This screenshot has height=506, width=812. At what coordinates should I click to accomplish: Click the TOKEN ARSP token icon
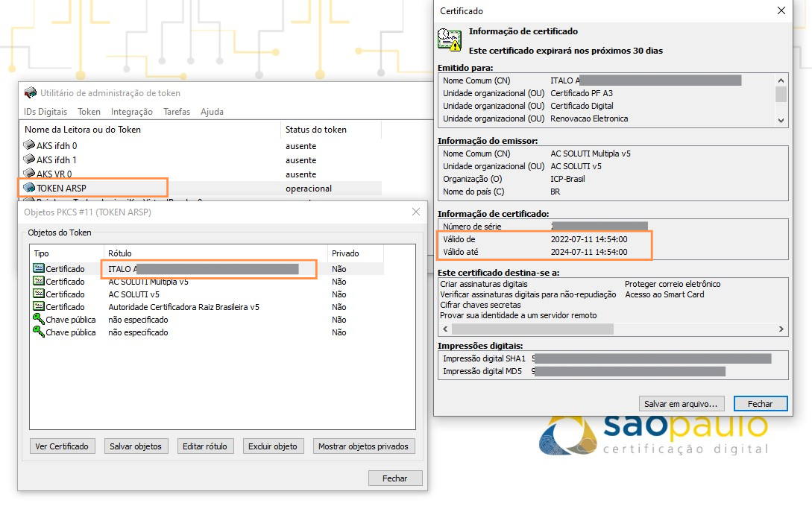(29, 188)
